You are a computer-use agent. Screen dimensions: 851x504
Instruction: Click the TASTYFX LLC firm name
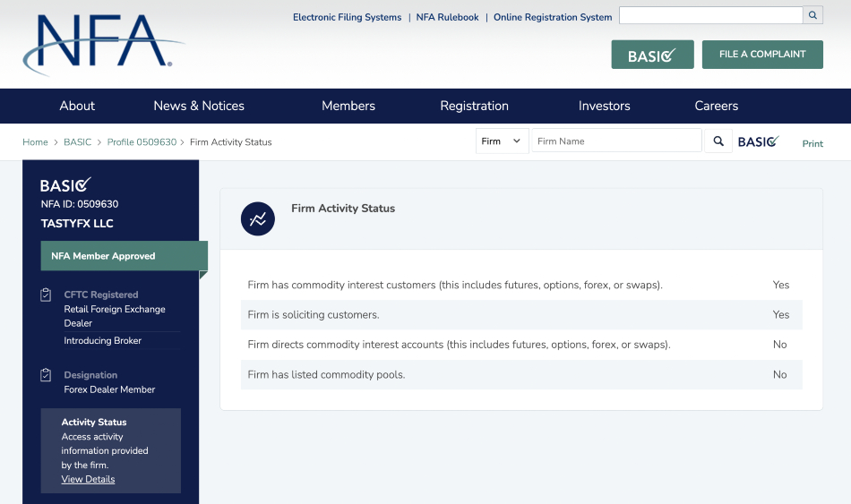pos(77,224)
